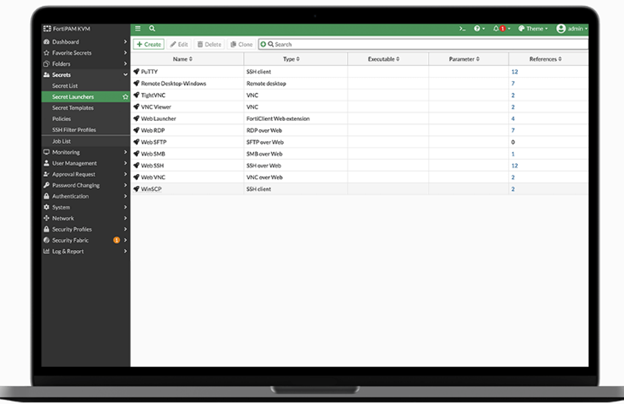Viewport: 624px width, 404px height.
Task: Expand the Favorite Secrets chevron
Action: pos(125,53)
